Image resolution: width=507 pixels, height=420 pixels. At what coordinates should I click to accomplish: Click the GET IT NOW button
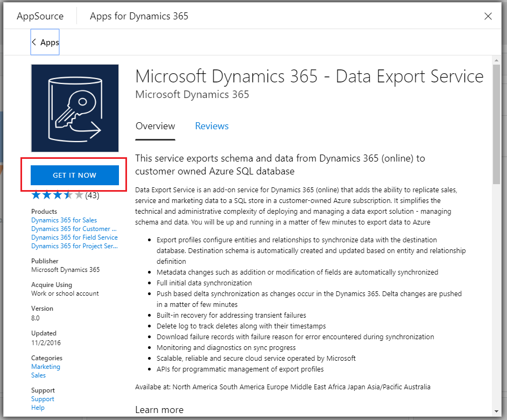click(x=74, y=175)
